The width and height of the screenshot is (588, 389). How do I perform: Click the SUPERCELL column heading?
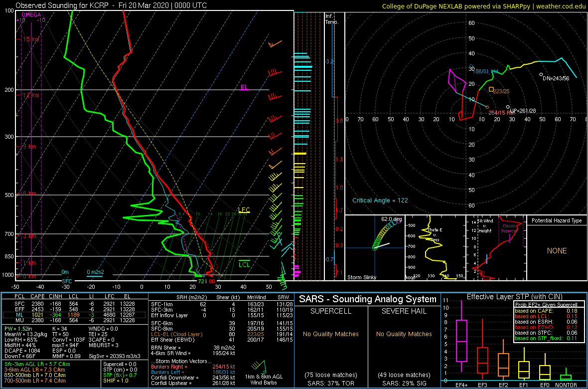pyautogui.click(x=331, y=312)
